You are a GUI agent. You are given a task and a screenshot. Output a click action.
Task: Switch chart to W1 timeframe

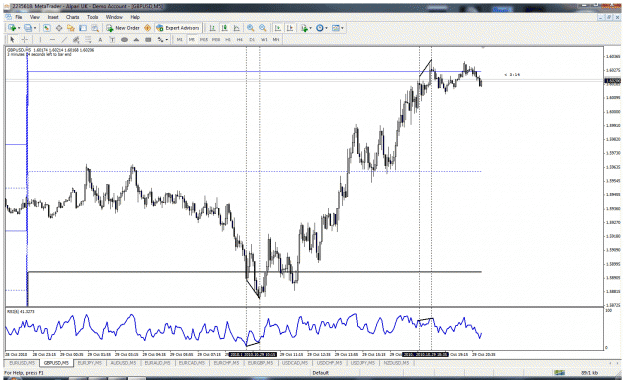[264, 39]
